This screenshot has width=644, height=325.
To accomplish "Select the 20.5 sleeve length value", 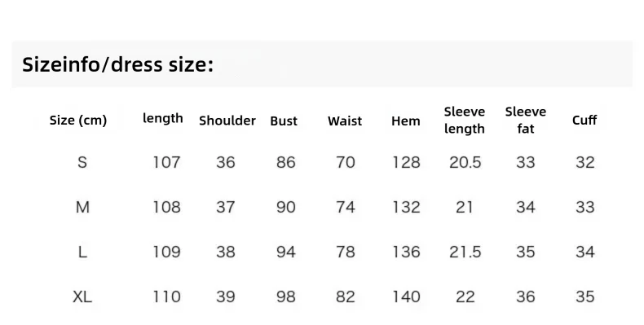I will tap(465, 163).
